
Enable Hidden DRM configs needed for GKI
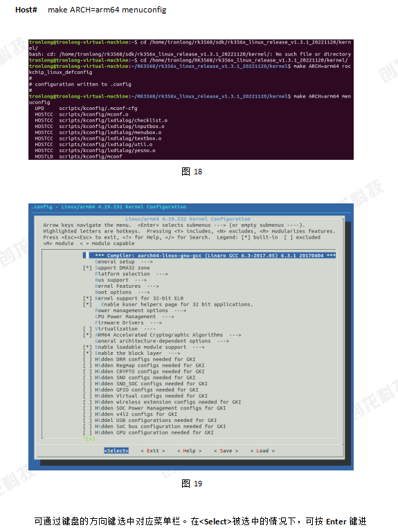[88, 360]
